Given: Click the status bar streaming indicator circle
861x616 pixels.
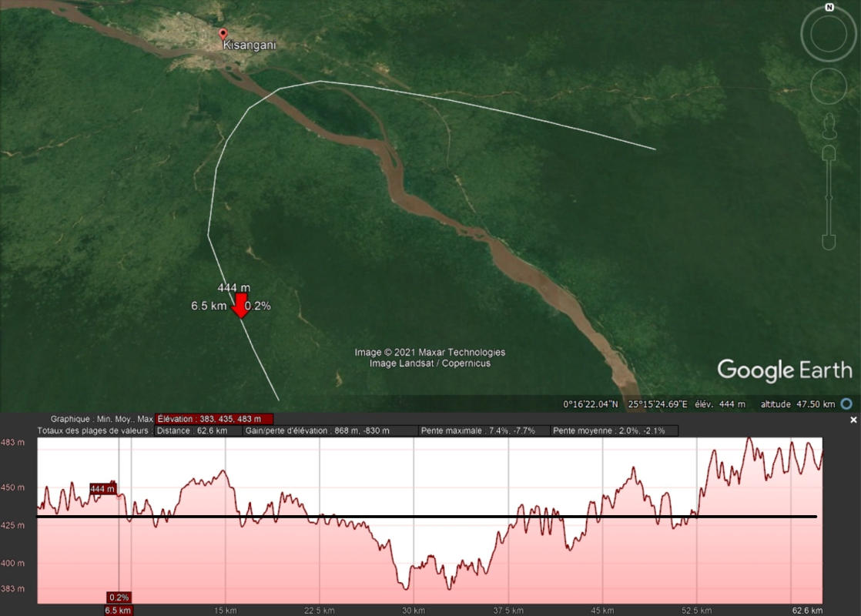Looking at the screenshot, I should pyautogui.click(x=846, y=404).
